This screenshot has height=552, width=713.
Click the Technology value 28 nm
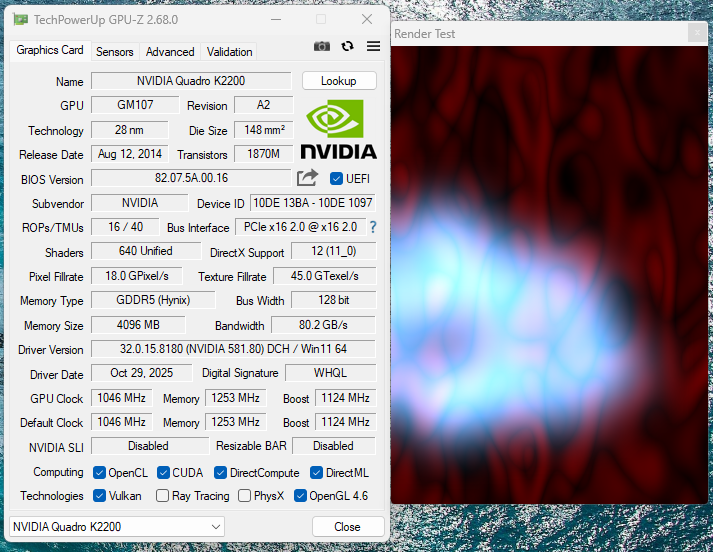pyautogui.click(x=129, y=130)
